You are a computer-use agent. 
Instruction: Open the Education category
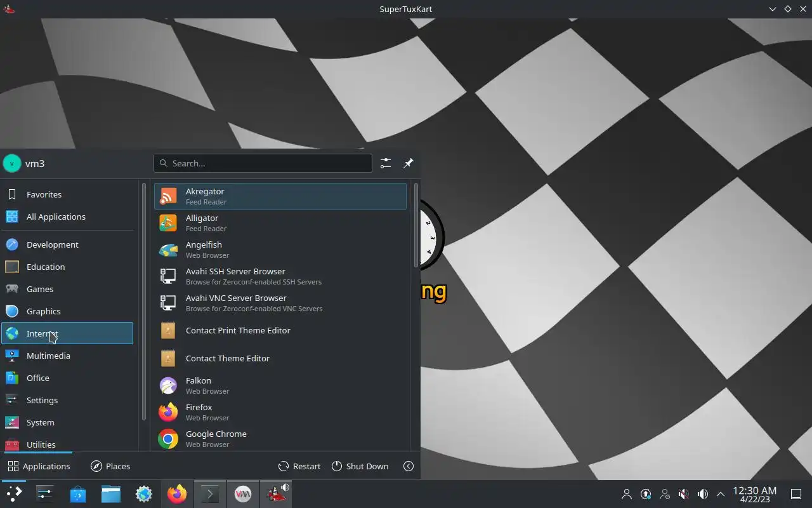coord(67,267)
